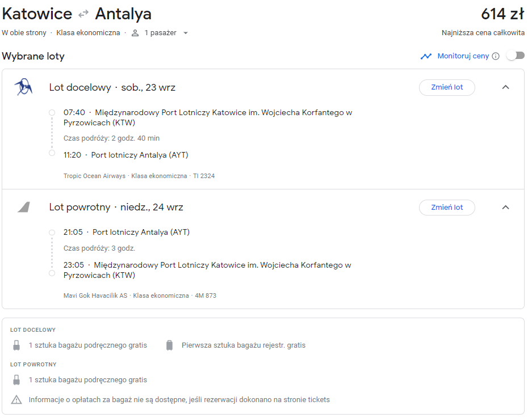Click the grey tail logo of return flight
Image resolution: width=532 pixels, height=418 pixels.
coord(24,207)
